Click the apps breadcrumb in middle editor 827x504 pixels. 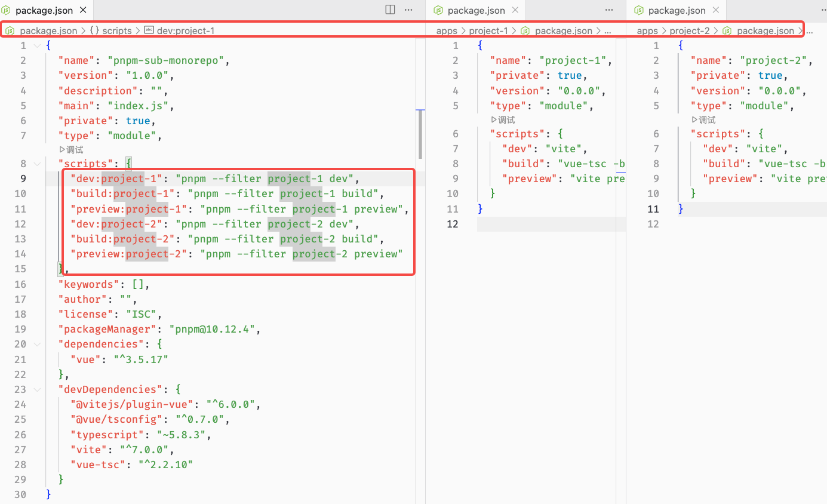[447, 30]
